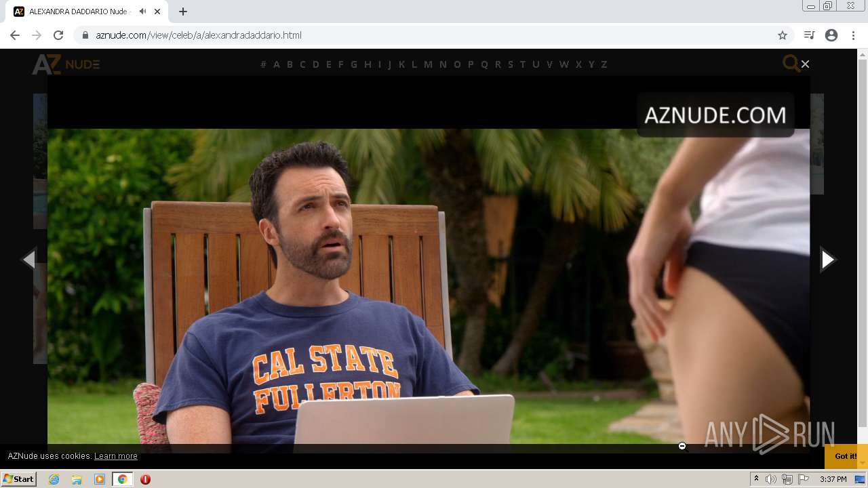Select letter K in alphabet navigation

[x=401, y=64]
